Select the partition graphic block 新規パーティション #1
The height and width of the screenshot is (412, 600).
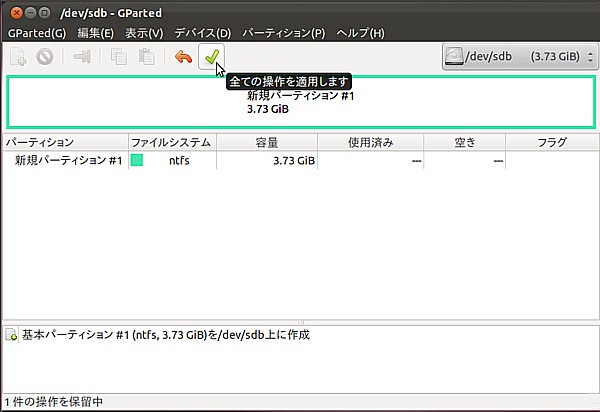click(301, 102)
